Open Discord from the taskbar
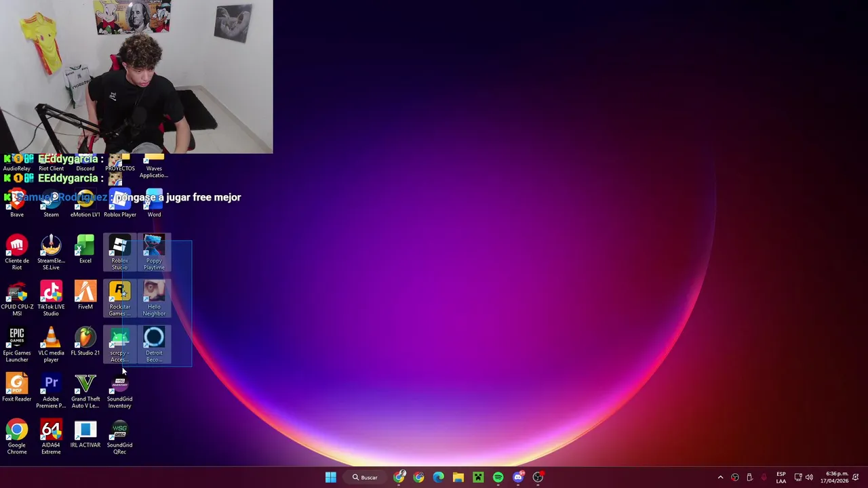The height and width of the screenshot is (488, 868). pyautogui.click(x=518, y=477)
